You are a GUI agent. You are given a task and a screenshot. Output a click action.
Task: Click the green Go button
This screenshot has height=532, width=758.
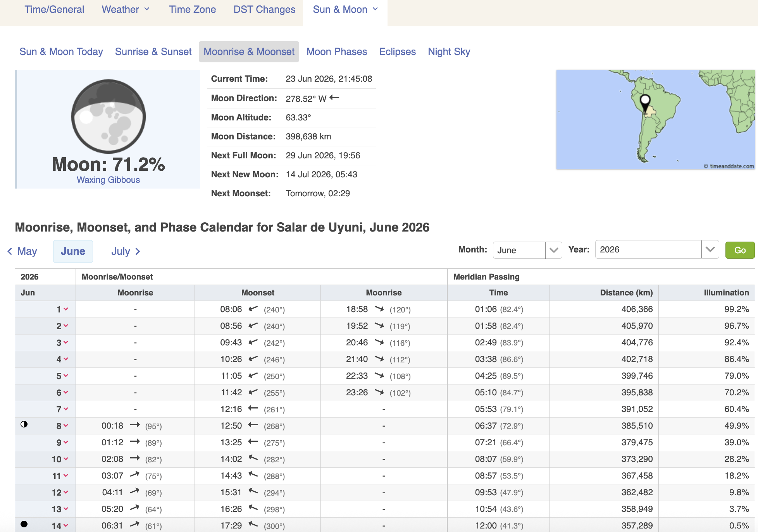[x=740, y=250]
